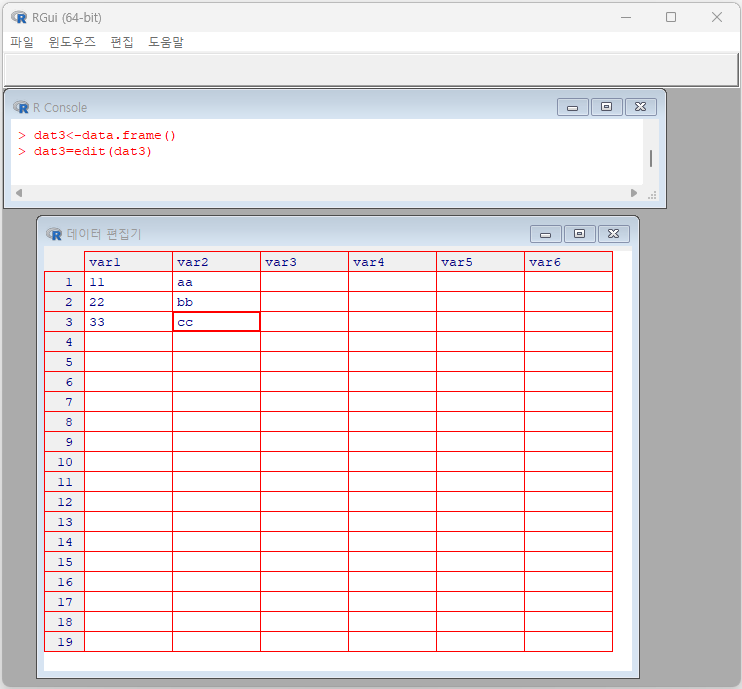Click row header 10 in data editor
The image size is (742, 689).
pyautogui.click(x=64, y=462)
